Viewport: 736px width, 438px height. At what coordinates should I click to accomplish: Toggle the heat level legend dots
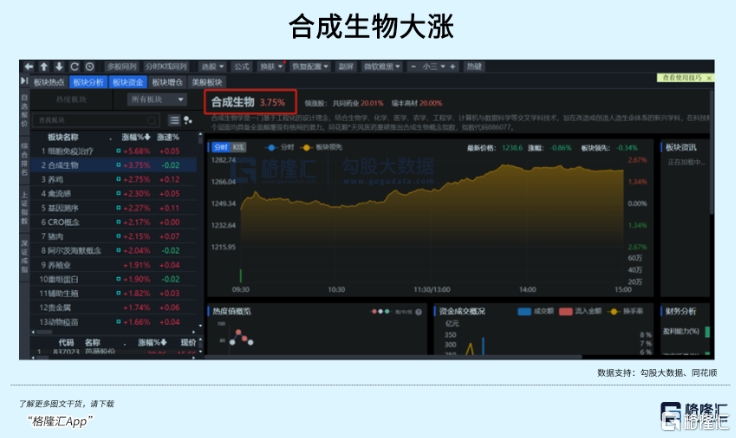point(381,311)
